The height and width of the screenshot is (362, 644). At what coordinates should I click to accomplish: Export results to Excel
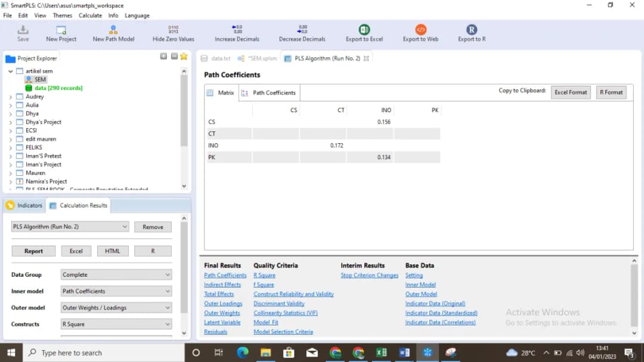point(364,33)
